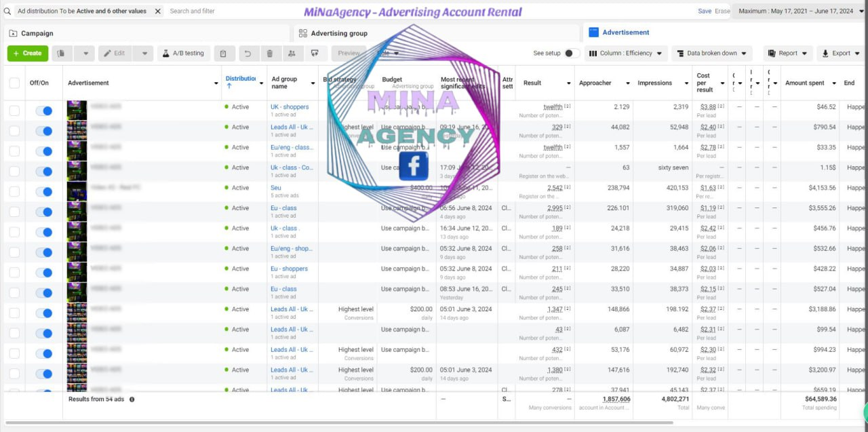Click the undo arrow icon
Image resolution: width=868 pixels, height=432 pixels.
(248, 54)
